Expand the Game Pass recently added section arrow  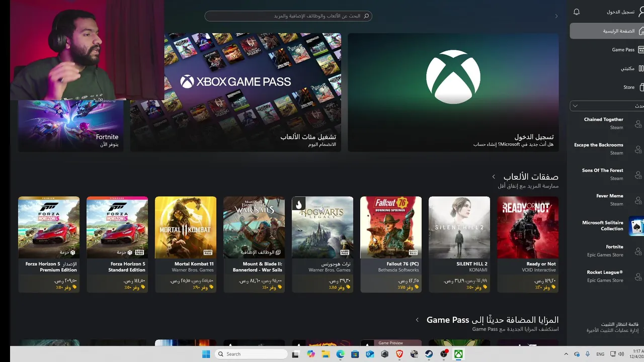point(417,320)
